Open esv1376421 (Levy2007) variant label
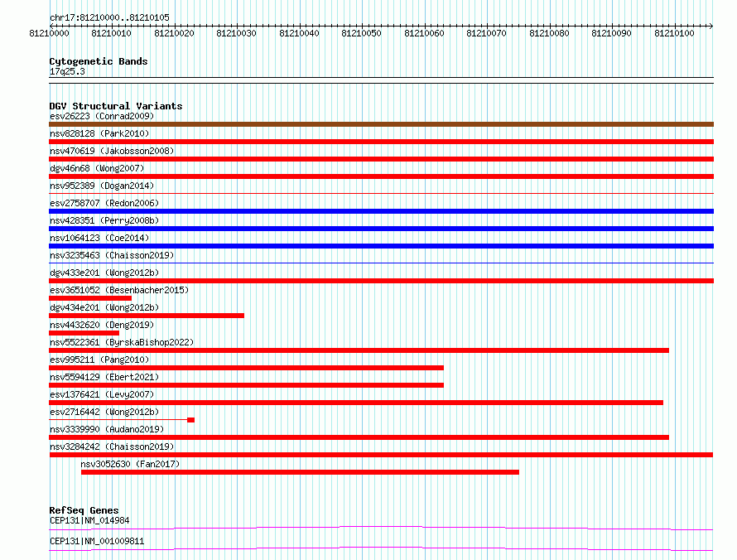Image resolution: width=737 pixels, height=560 pixels. (x=102, y=394)
